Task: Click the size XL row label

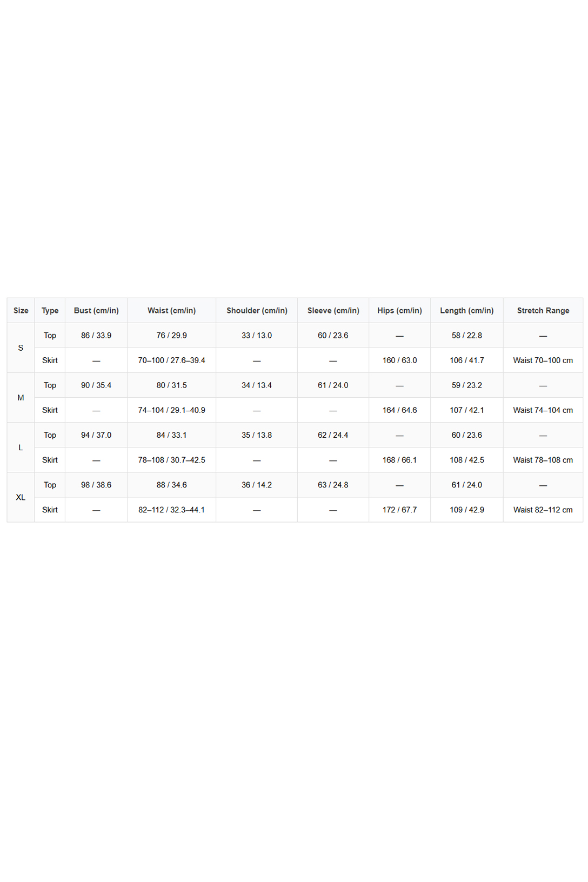Action: tap(21, 498)
